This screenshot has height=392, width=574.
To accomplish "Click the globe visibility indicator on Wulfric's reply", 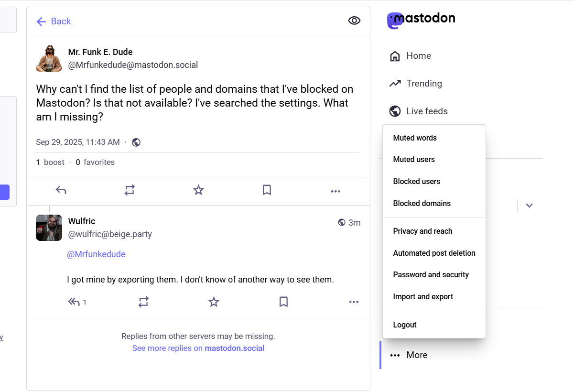I will pos(341,222).
